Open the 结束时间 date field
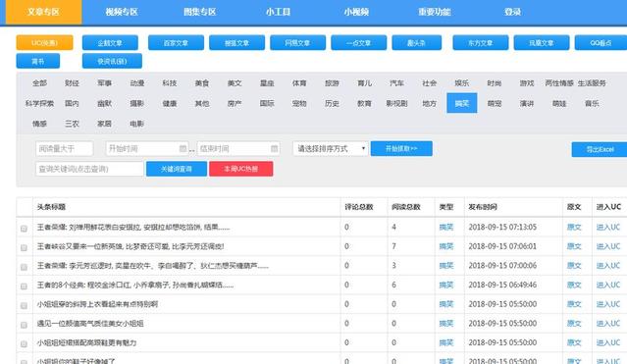 click(x=238, y=149)
